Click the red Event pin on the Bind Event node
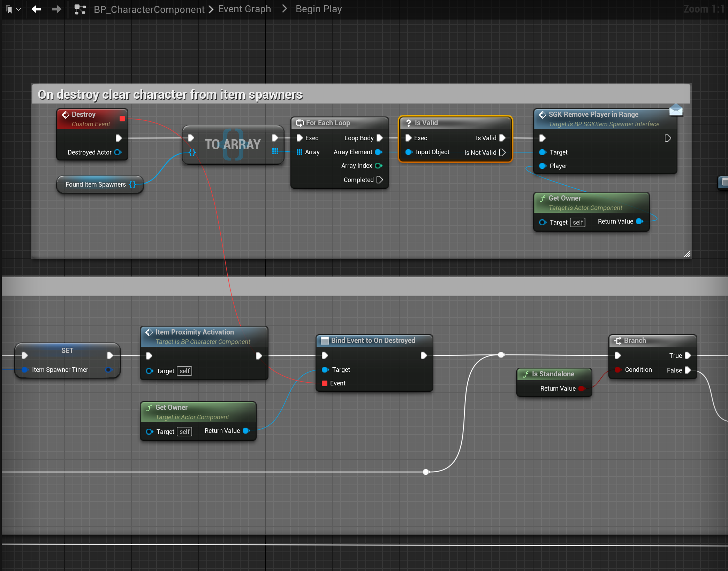Viewport: 728px width, 571px height. [x=325, y=383]
